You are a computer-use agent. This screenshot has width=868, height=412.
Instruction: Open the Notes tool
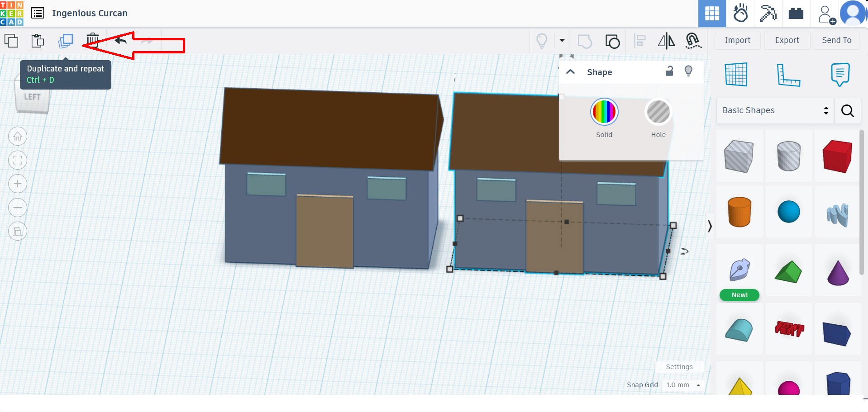pyautogui.click(x=840, y=75)
